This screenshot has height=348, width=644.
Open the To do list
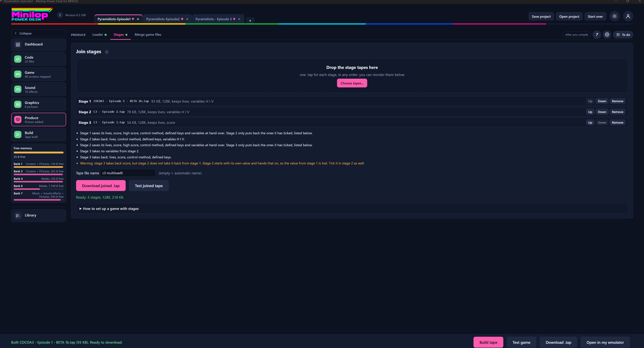[623, 35]
